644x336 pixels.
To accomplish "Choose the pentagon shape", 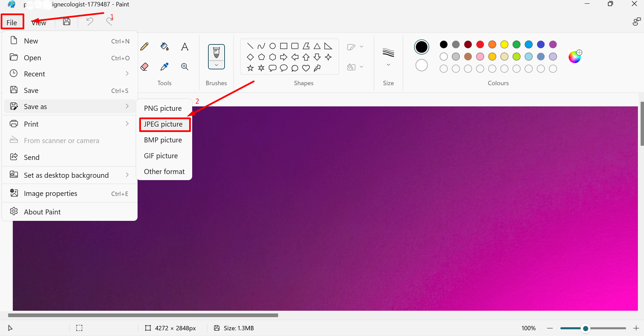I will click(261, 57).
